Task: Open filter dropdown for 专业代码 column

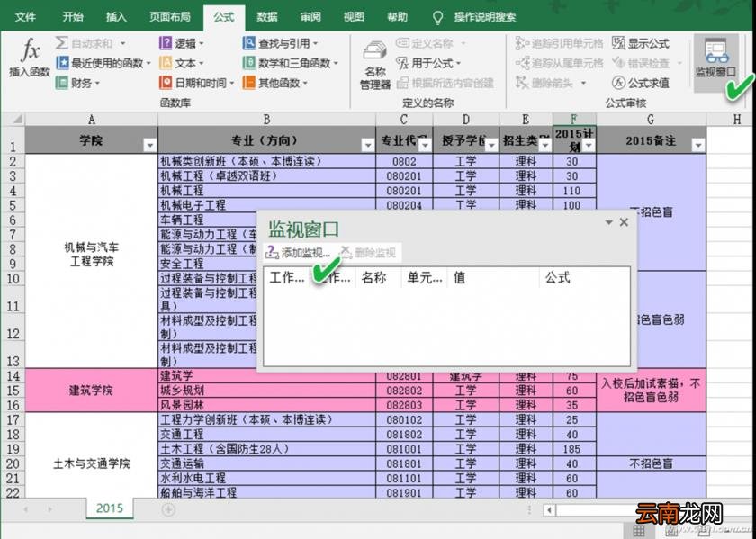Action: tap(425, 145)
